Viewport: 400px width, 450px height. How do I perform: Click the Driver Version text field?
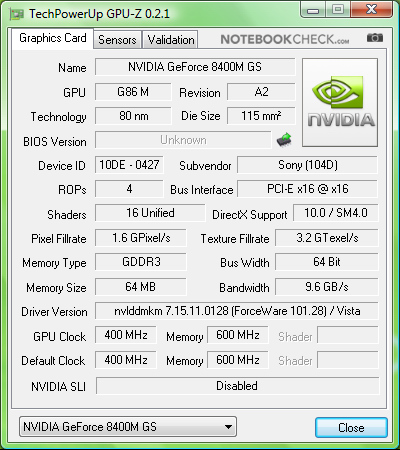[x=237, y=311]
